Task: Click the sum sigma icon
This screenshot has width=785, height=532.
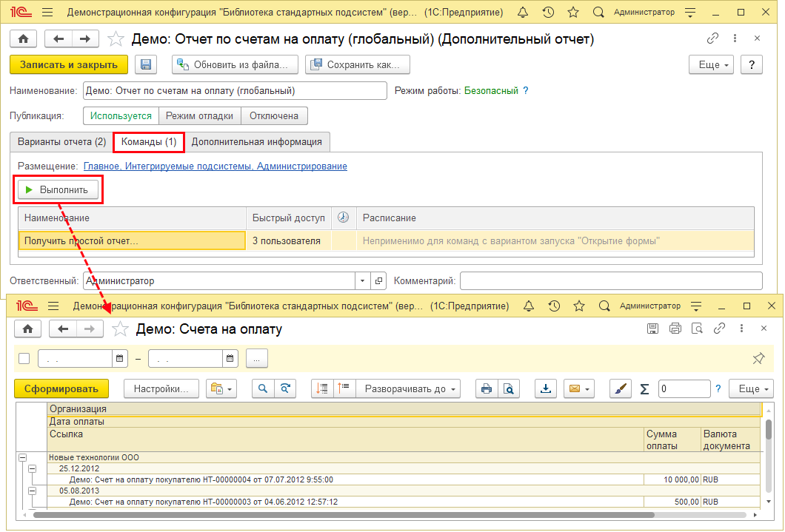Action: [x=644, y=388]
